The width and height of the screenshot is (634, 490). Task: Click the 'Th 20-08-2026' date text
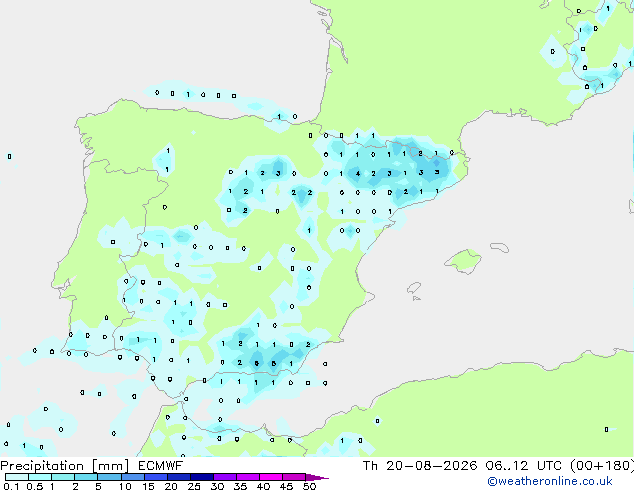click(420, 466)
